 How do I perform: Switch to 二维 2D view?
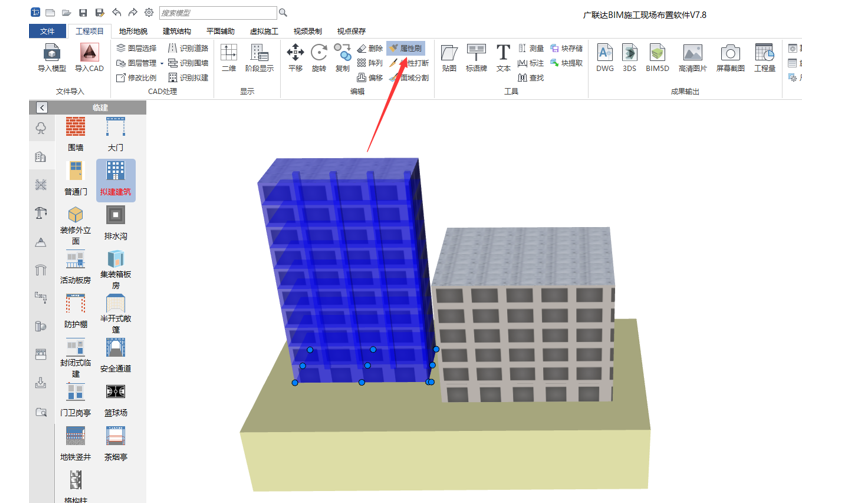229,57
